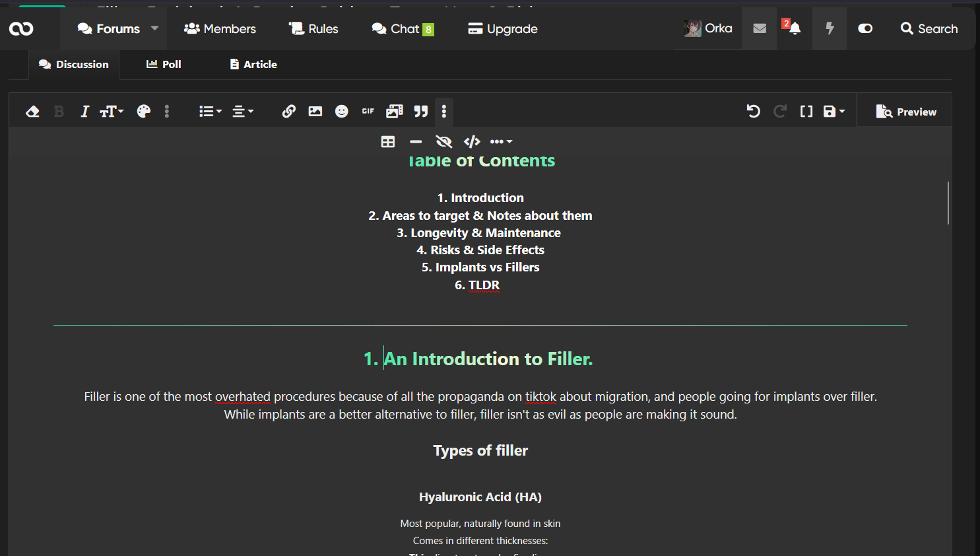Expand the font size dropdown
The height and width of the screenshot is (556, 980).
pyautogui.click(x=112, y=112)
